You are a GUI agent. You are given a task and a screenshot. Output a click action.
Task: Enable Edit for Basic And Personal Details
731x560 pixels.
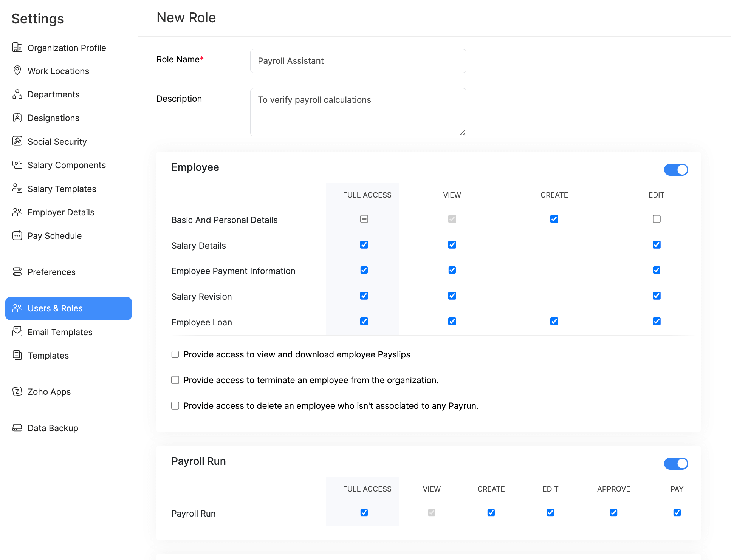pos(657,219)
